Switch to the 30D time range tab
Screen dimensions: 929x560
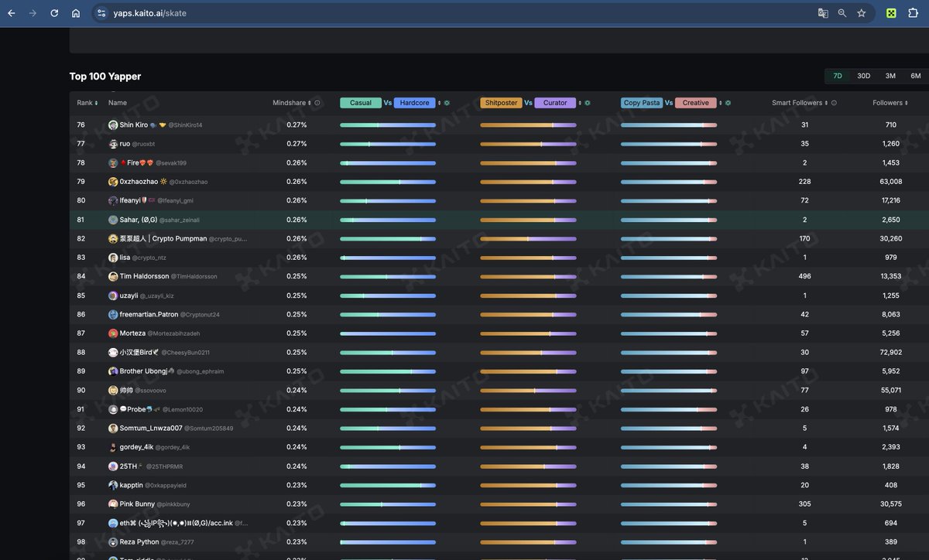click(863, 76)
